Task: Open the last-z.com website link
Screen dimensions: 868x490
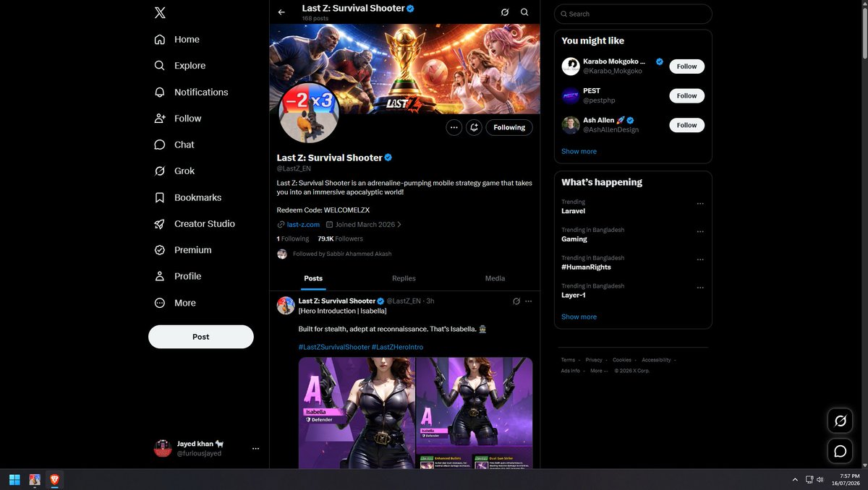Action: pyautogui.click(x=303, y=225)
